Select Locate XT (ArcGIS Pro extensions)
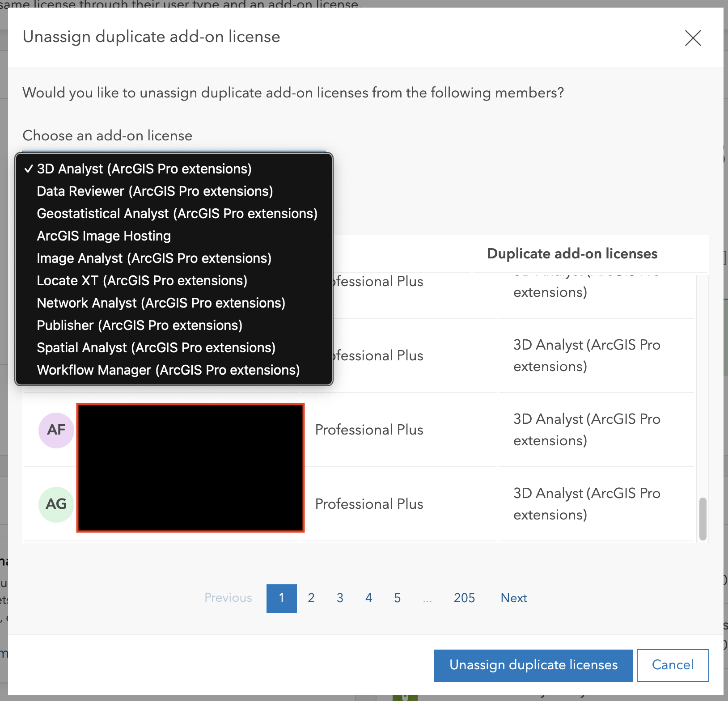Viewport: 728px width, 701px height. click(174, 281)
